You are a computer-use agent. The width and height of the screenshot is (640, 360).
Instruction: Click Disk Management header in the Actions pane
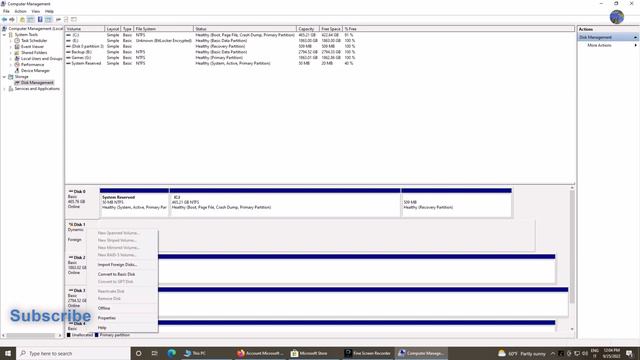pos(607,37)
